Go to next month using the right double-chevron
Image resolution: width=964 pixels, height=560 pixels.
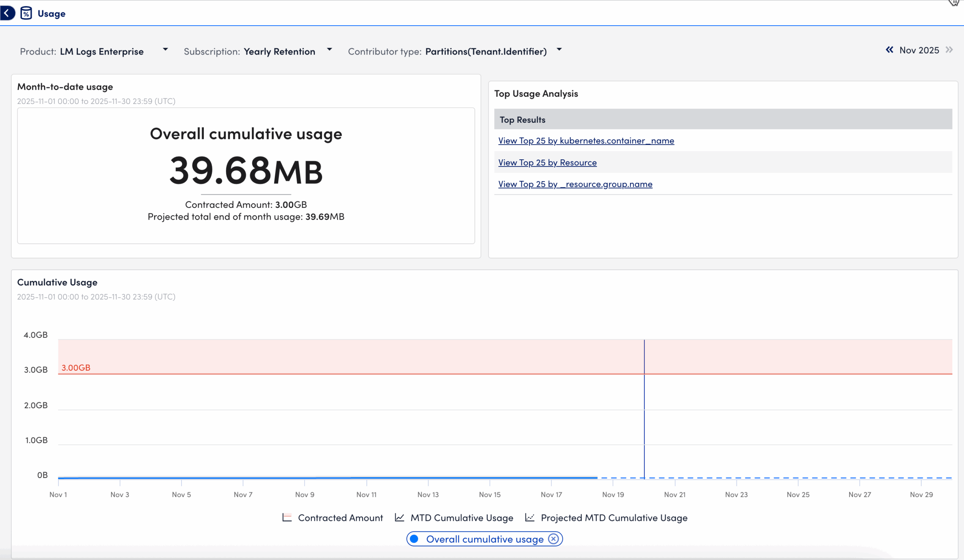pos(949,50)
